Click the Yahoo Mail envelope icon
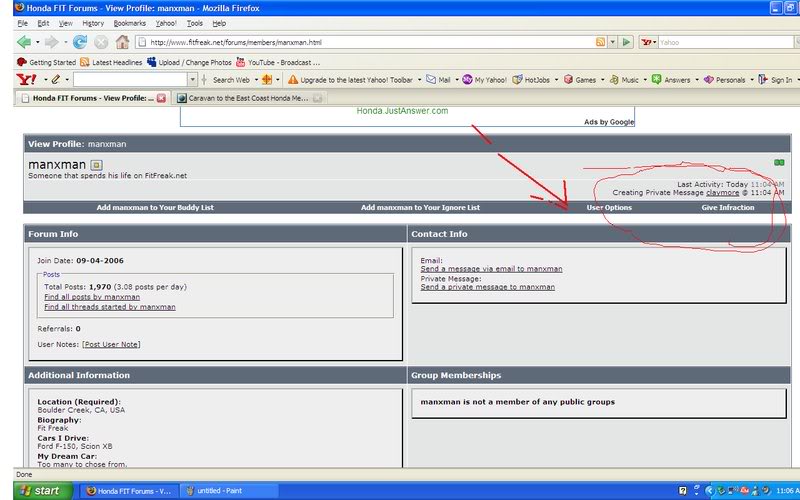Viewport: 800px width, 500px height. (x=431, y=80)
